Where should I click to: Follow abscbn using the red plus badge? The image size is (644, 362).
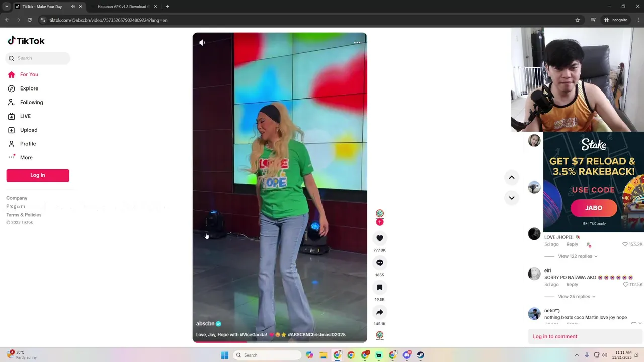[x=380, y=222]
